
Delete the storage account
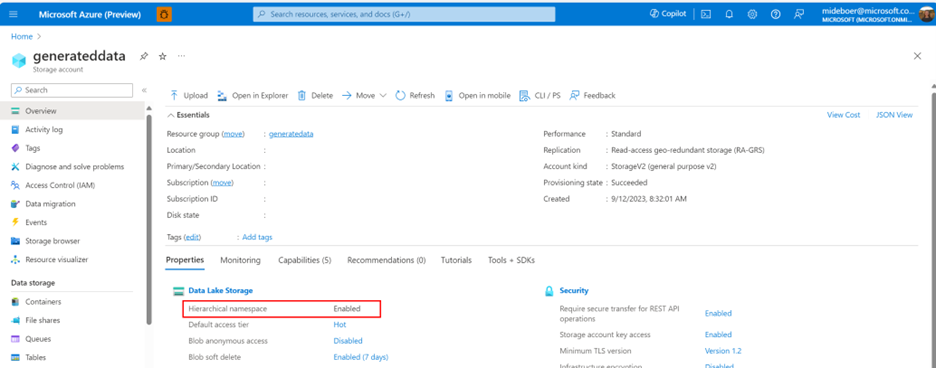tap(315, 96)
